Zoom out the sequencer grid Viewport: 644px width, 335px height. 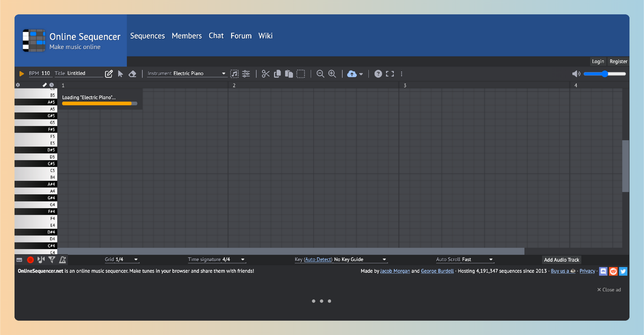coord(320,73)
